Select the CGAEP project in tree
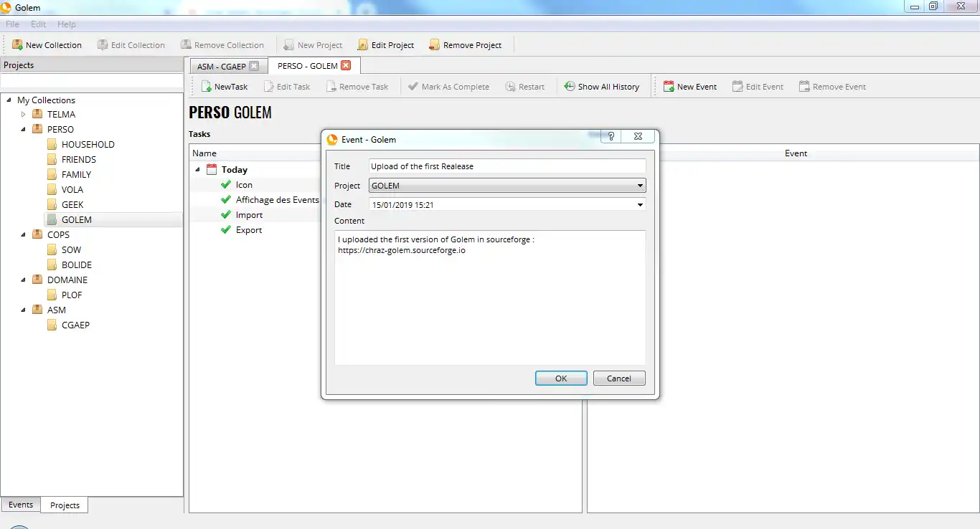The image size is (980, 529). [x=76, y=325]
